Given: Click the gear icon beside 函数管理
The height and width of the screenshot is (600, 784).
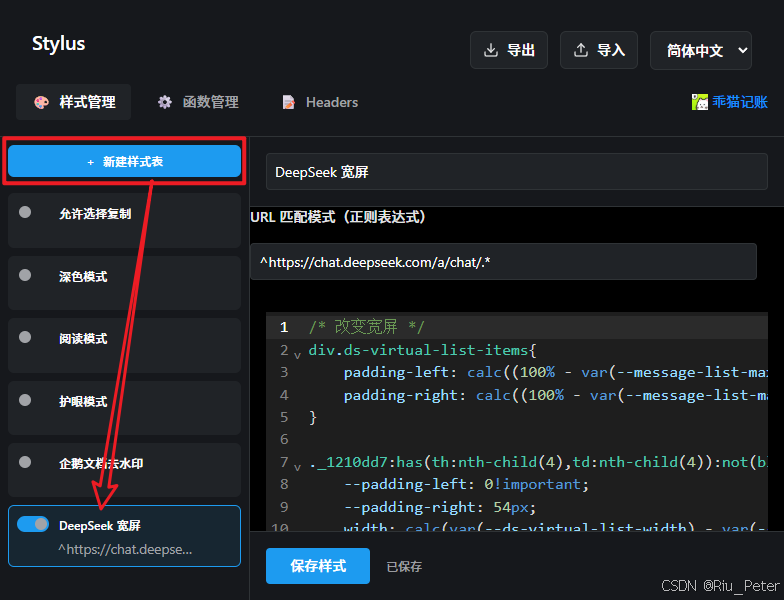Looking at the screenshot, I should pyautogui.click(x=164, y=102).
